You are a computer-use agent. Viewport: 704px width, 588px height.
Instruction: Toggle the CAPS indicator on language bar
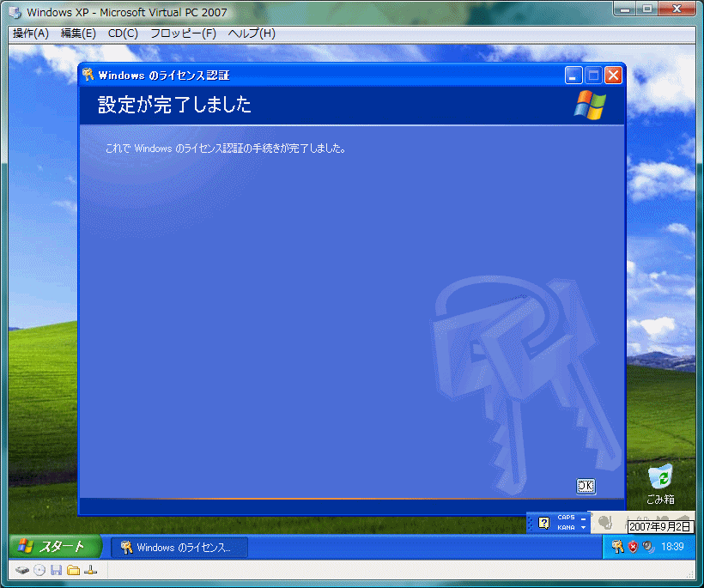(x=566, y=517)
